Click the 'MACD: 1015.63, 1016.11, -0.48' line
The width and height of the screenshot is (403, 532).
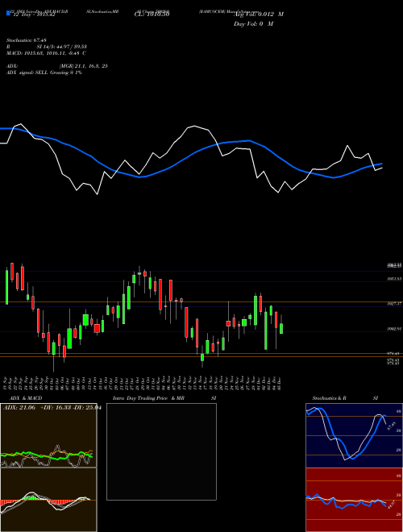[46, 53]
